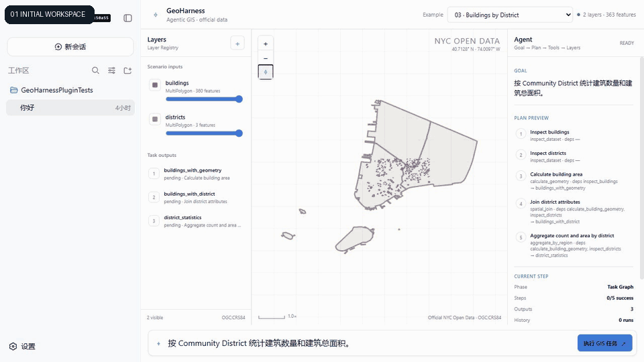Image resolution: width=644 pixels, height=362 pixels.
Task: Focus the goal prompt input field
Action: pos(369,343)
